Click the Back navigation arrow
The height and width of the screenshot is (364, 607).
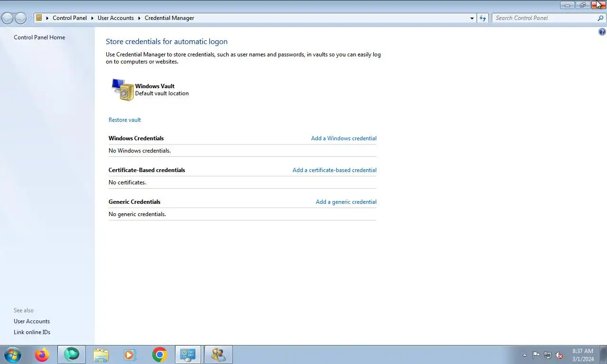tap(8, 18)
